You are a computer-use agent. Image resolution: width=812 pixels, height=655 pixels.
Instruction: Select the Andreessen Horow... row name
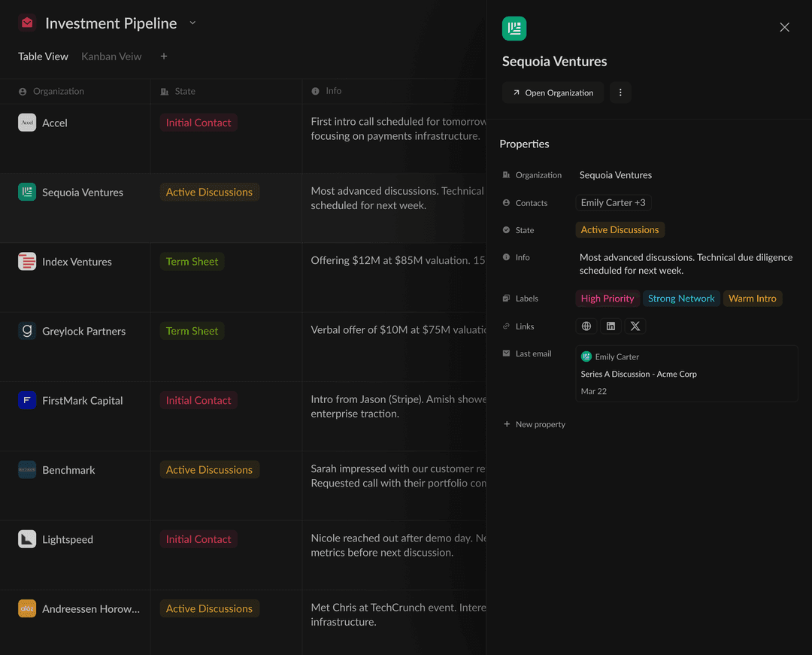[91, 608]
